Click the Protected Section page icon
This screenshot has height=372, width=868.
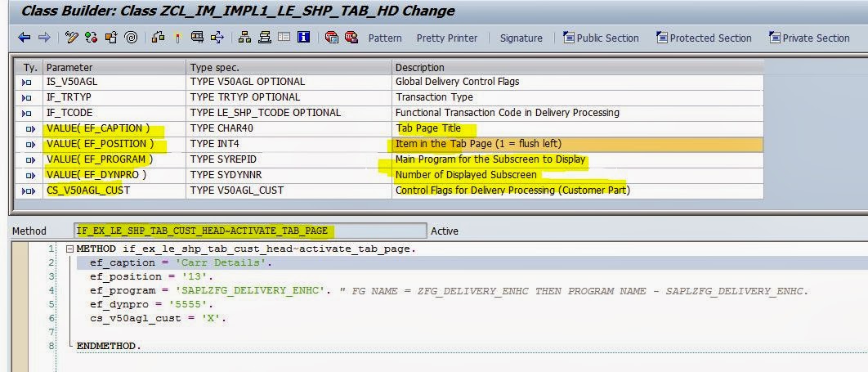coord(662,38)
